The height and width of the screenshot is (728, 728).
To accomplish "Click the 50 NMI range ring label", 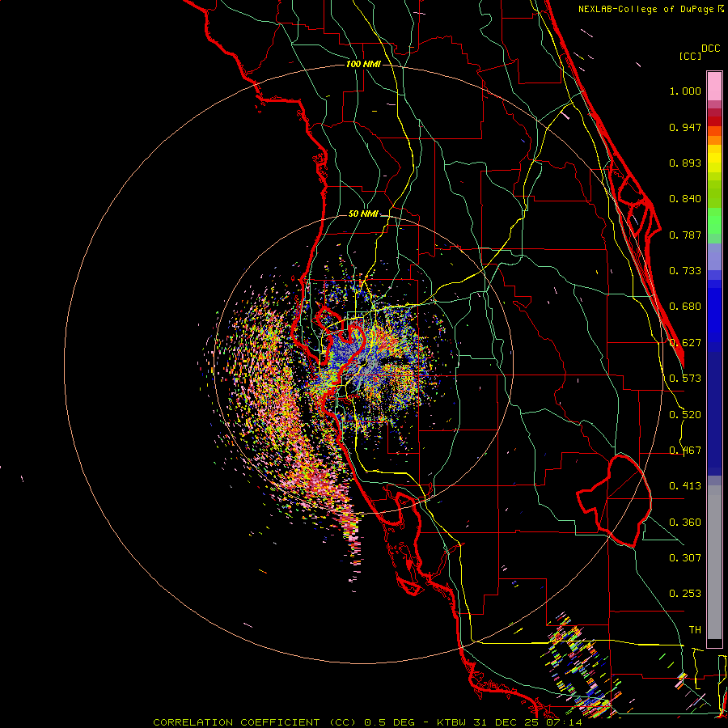I will pyautogui.click(x=363, y=214).
